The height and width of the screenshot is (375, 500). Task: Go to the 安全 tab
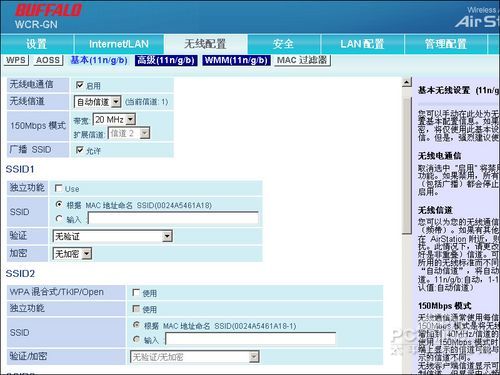284,44
